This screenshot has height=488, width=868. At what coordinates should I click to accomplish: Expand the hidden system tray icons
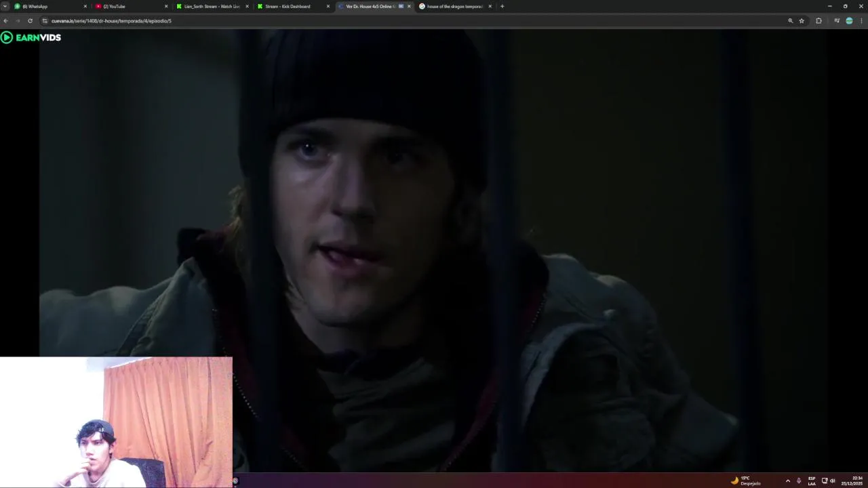tap(787, 481)
